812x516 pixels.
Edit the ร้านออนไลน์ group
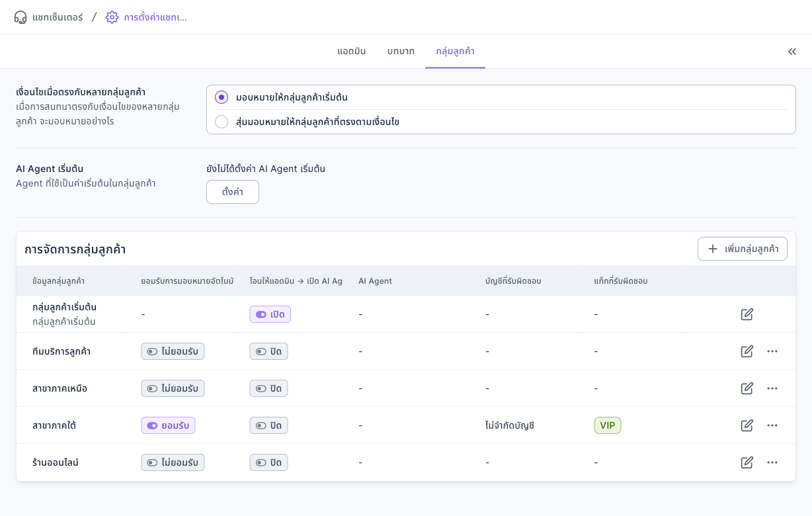[x=747, y=462]
